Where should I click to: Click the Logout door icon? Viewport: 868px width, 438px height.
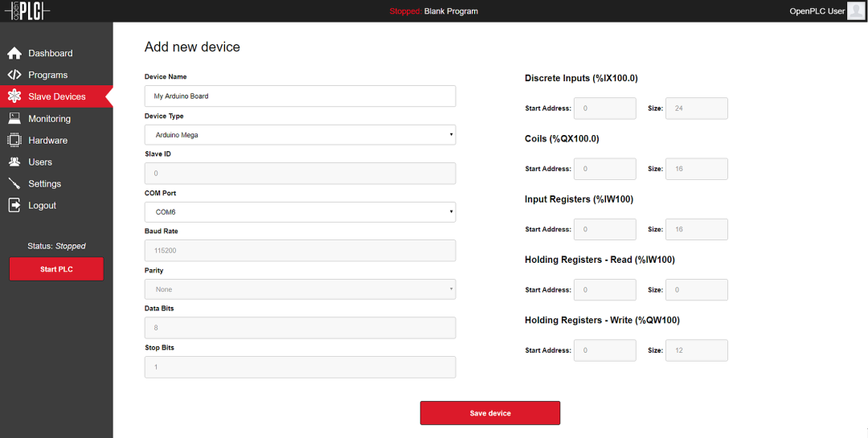pos(14,205)
